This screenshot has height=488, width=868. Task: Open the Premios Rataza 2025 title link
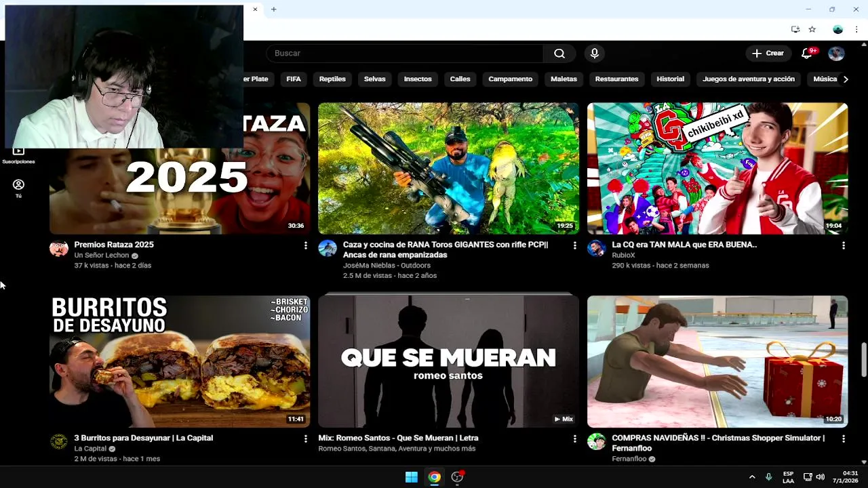tap(114, 245)
